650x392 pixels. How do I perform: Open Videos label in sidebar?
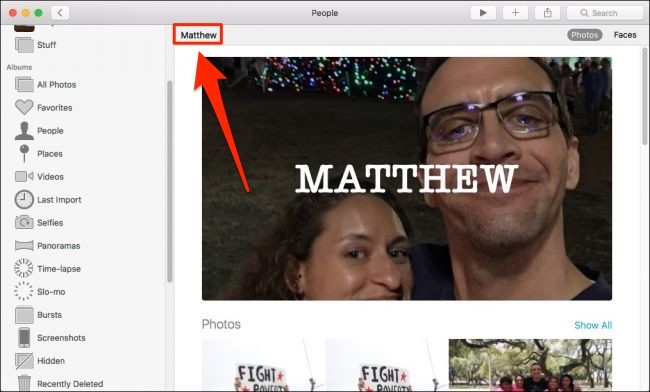click(x=51, y=177)
